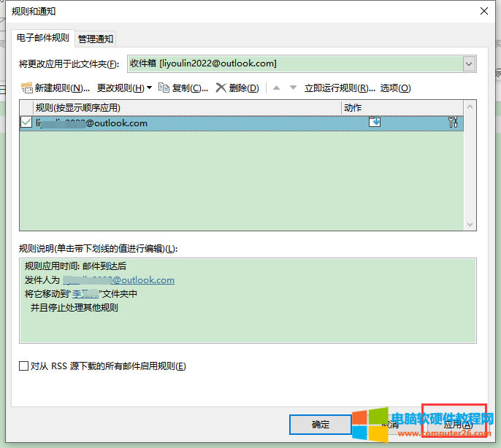The height and width of the screenshot is (448, 501).
Task: Click the move rule down arrow
Action: coord(293,88)
